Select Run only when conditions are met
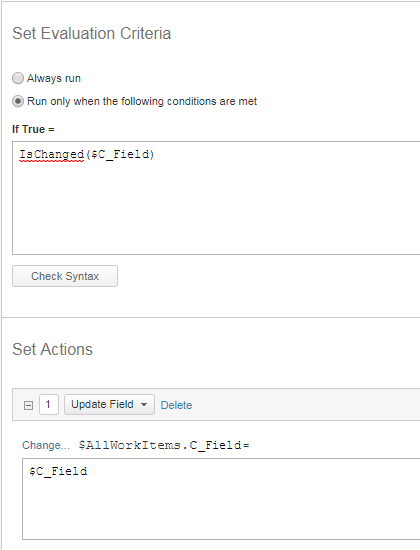 coord(18,101)
